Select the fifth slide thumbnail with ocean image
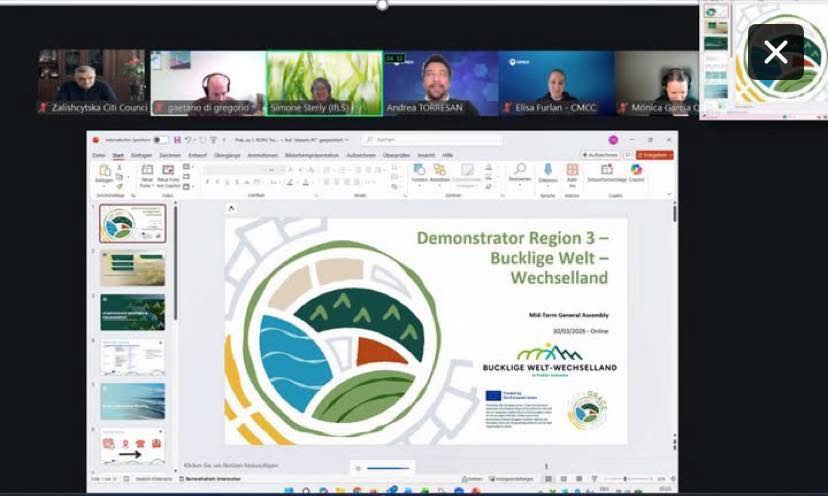 132,400
